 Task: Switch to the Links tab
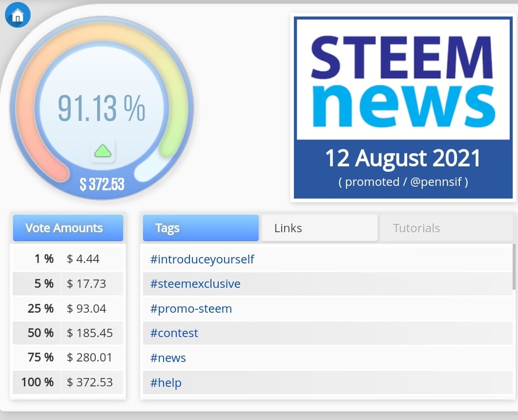tap(319, 228)
